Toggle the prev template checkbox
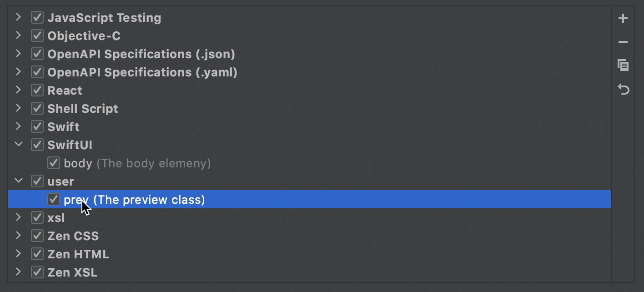Viewport: 644px width, 292px height. tap(54, 199)
